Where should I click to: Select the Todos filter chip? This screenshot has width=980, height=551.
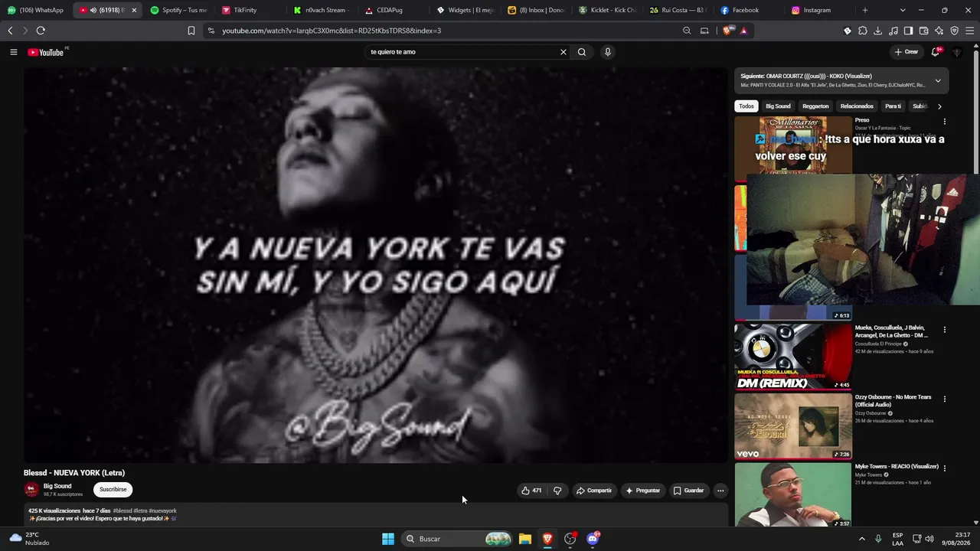click(x=746, y=106)
